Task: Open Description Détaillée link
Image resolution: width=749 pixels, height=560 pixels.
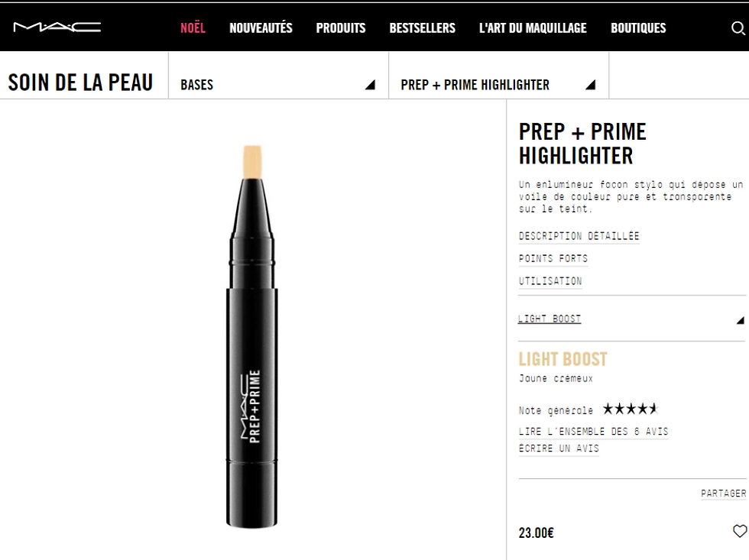Action: (x=579, y=236)
